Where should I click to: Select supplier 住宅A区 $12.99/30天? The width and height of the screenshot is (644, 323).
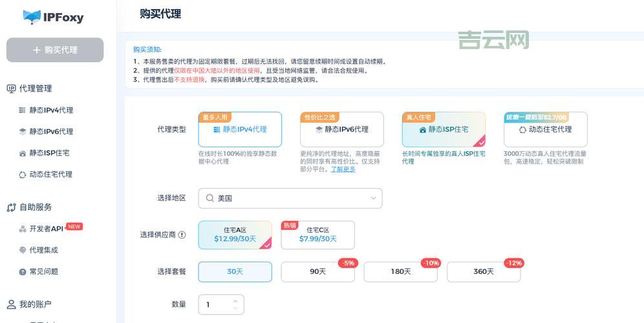235,235
